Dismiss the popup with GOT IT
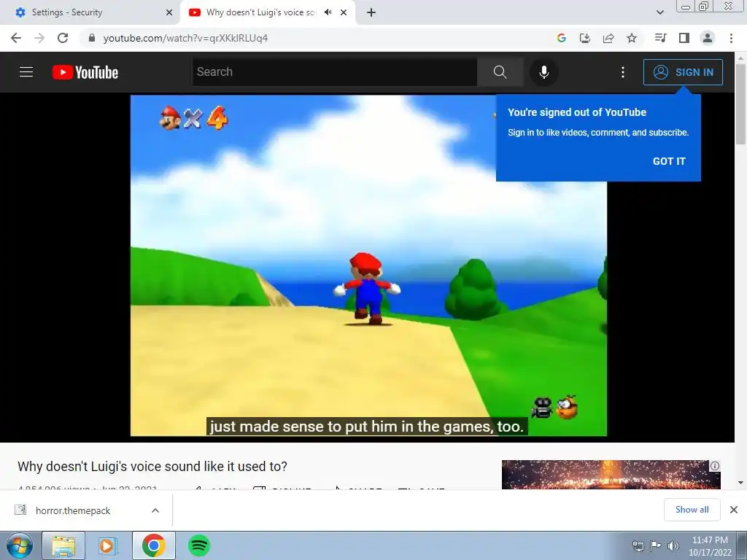The image size is (747, 560). pyautogui.click(x=669, y=161)
